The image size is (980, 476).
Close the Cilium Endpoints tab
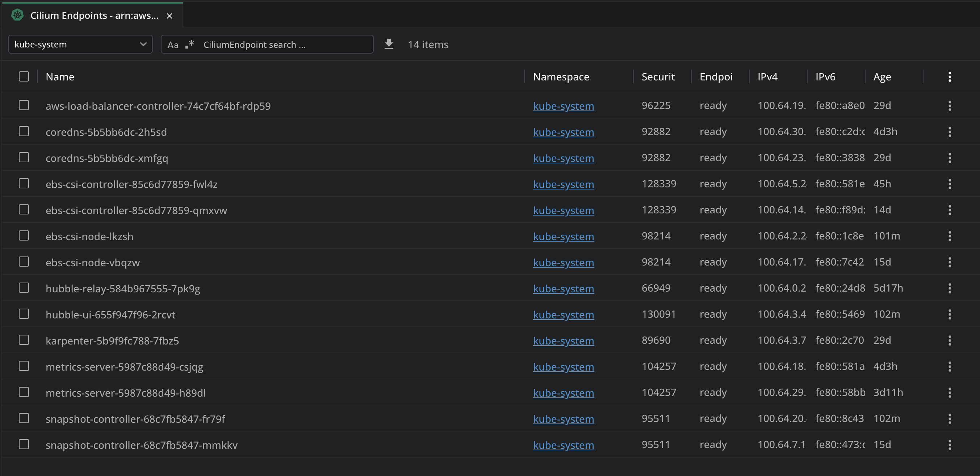(169, 16)
